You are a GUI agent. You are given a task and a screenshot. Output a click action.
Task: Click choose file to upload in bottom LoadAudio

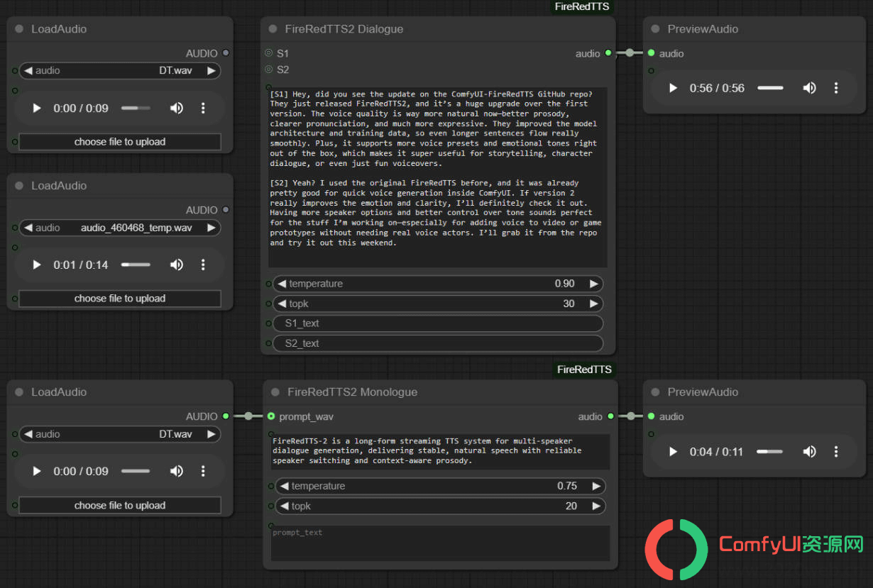coord(120,506)
